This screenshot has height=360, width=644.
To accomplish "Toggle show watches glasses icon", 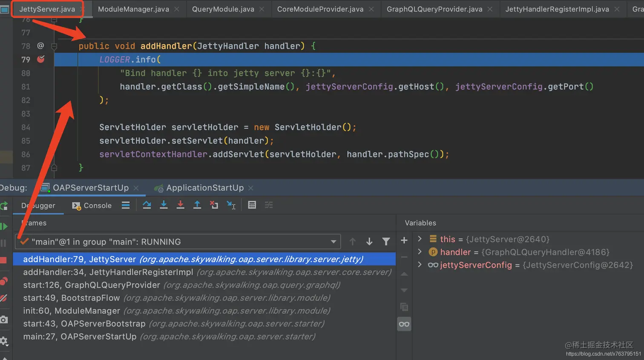I will coord(404,324).
